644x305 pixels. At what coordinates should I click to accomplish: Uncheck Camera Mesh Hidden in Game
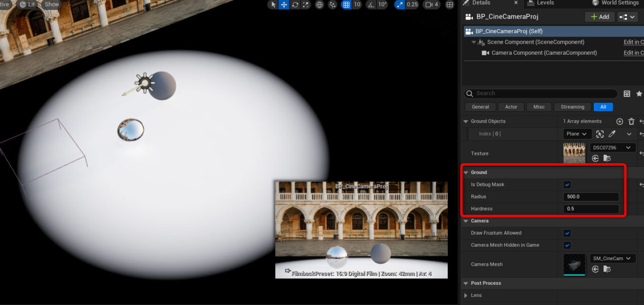click(x=567, y=245)
